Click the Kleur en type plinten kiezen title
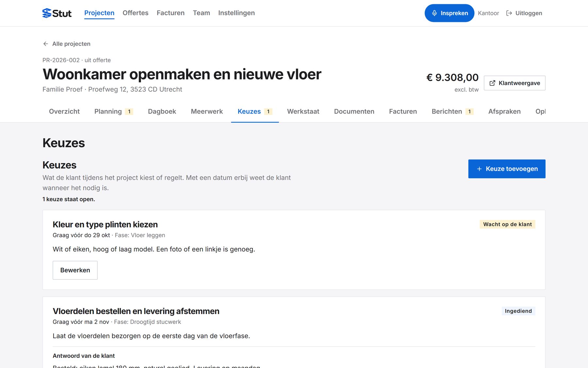Viewport: 588px width, 368px height. pyautogui.click(x=105, y=224)
